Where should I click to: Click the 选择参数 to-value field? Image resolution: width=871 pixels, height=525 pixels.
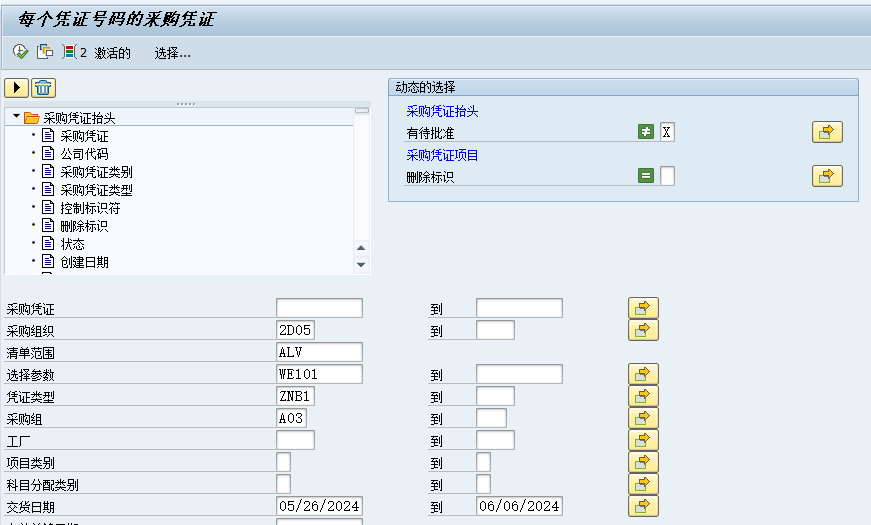[x=519, y=374]
